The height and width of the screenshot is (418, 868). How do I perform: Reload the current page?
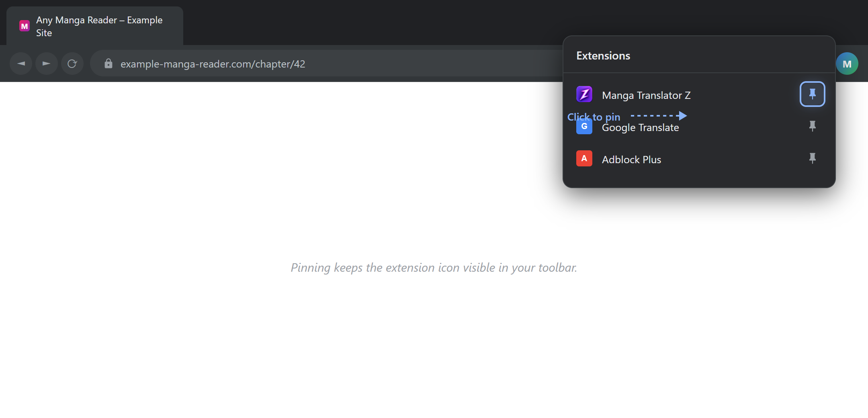click(72, 63)
